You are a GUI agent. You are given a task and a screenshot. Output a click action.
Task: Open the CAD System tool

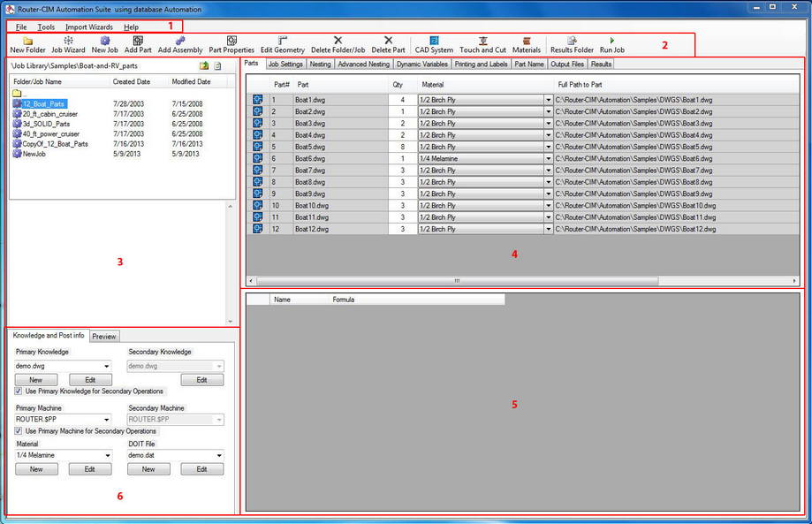(x=434, y=45)
